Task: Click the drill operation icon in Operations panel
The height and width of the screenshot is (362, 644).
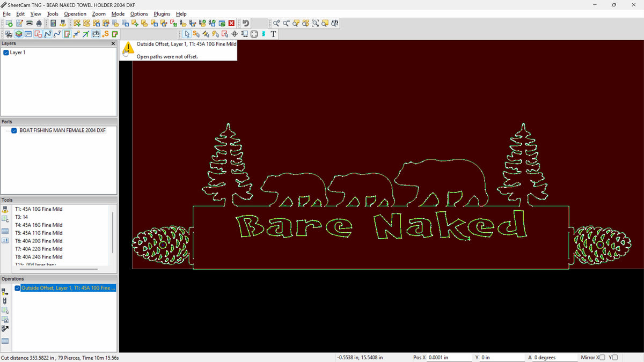Action: pos(5,302)
